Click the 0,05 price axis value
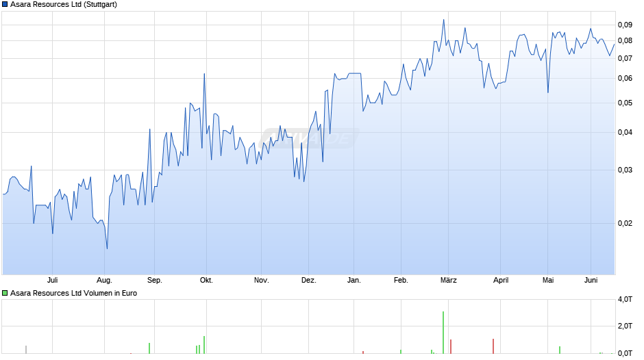This screenshot has width=644, height=360. click(x=625, y=103)
